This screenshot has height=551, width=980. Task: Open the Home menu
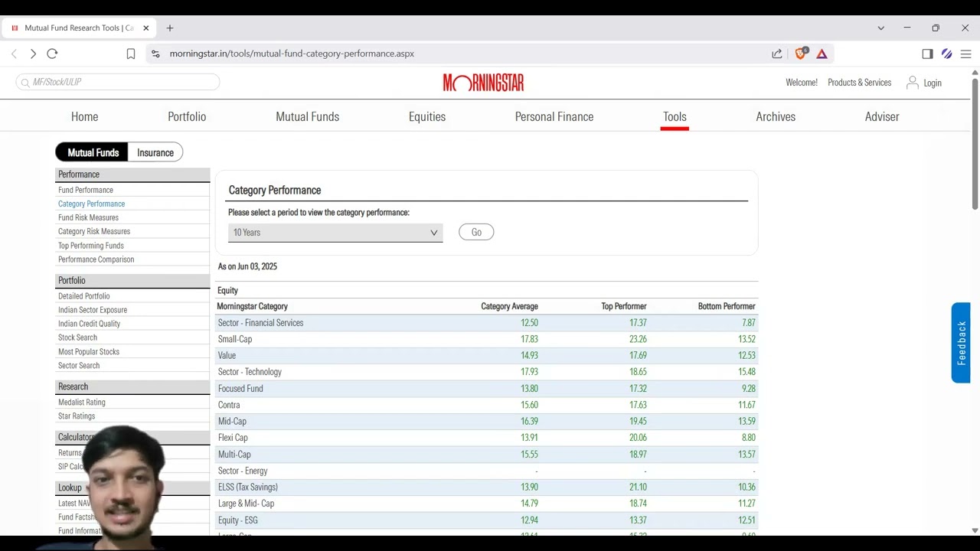pyautogui.click(x=85, y=116)
